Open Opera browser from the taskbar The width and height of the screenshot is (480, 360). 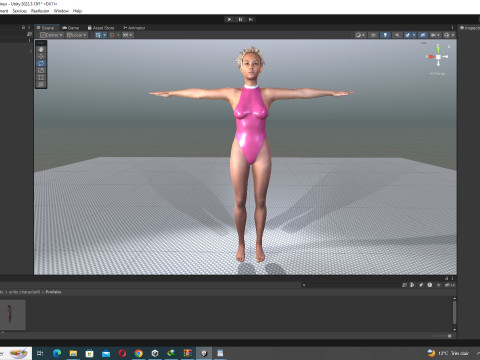tap(122, 353)
